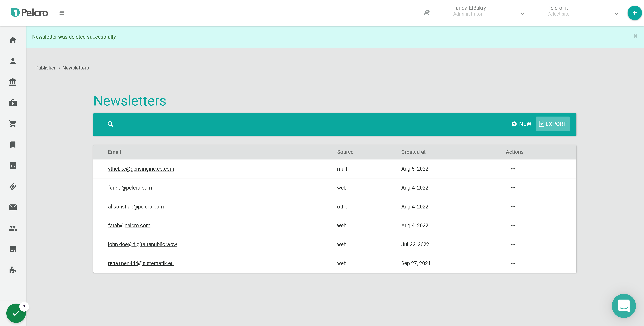
Task: Open actions menu for farida@pelcro.com row
Action: [513, 188]
